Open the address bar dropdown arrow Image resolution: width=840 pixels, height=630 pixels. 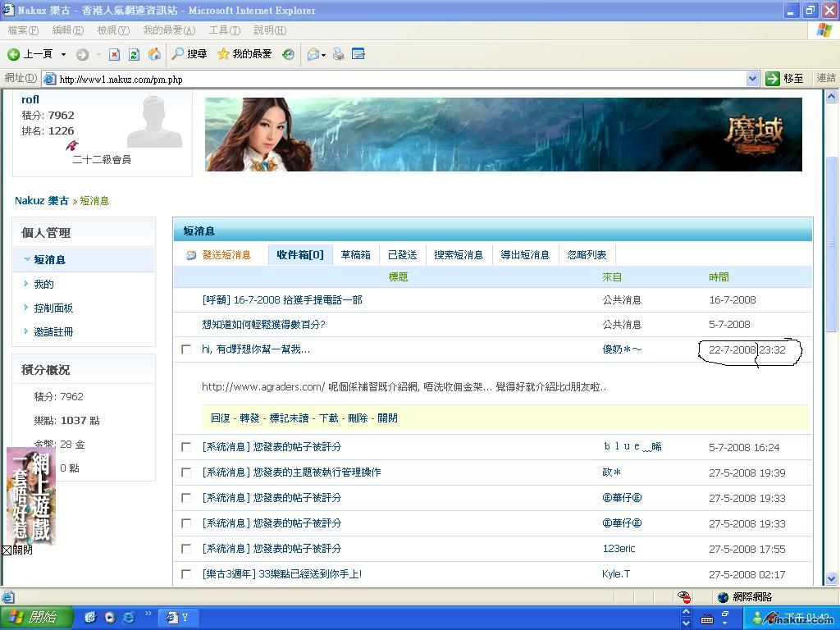coord(752,79)
